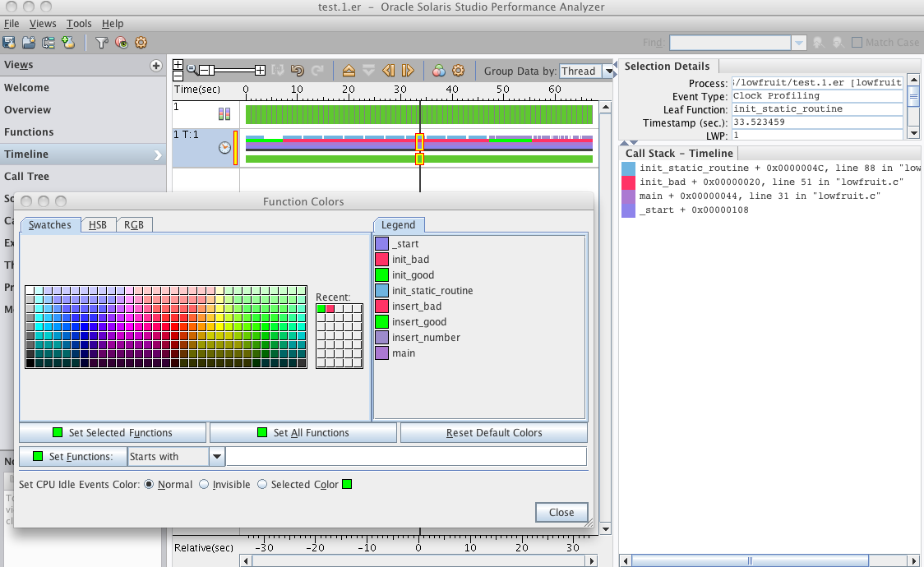Select the Swatches tab
Image resolution: width=924 pixels, height=567 pixels.
click(50, 225)
